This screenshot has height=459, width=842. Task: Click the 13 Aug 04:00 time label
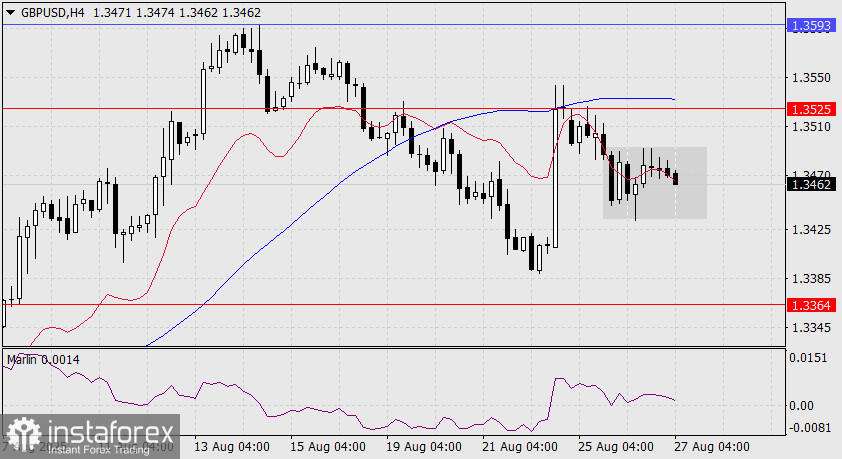pyautogui.click(x=232, y=447)
